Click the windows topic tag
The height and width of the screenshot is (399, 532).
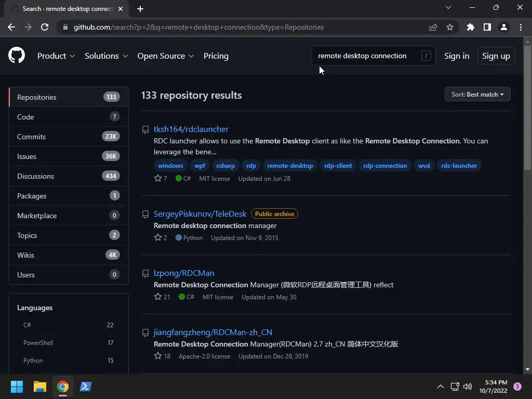pos(170,166)
